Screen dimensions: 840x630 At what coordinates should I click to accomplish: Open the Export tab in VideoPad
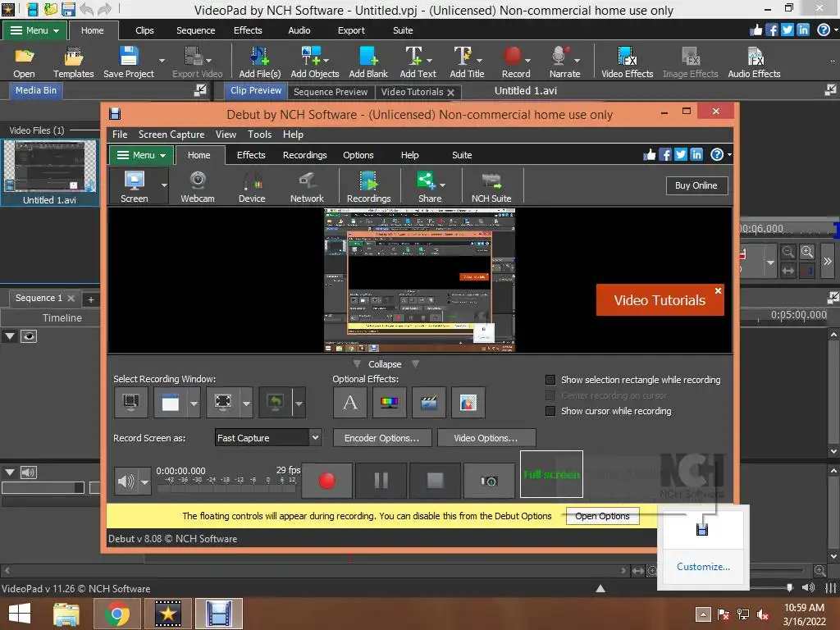click(x=351, y=30)
